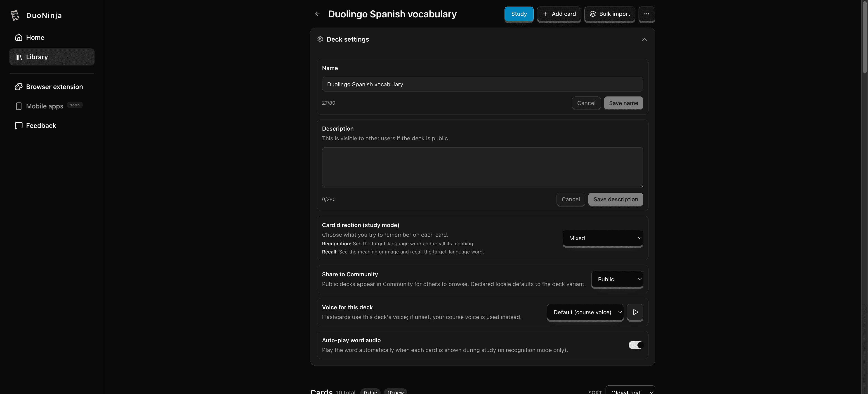Change Share to Community from Public
The height and width of the screenshot is (394, 868).
coord(617,279)
